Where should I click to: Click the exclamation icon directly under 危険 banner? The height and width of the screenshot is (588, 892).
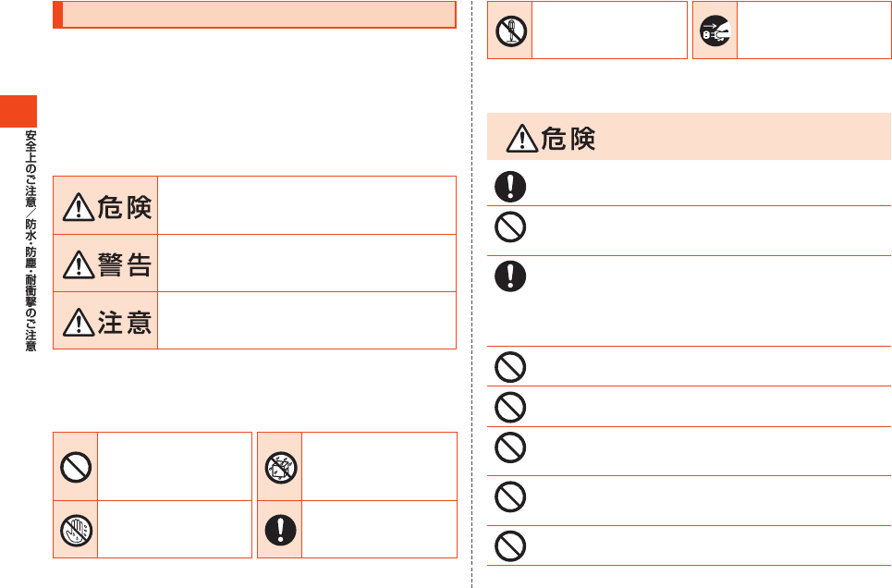click(510, 187)
